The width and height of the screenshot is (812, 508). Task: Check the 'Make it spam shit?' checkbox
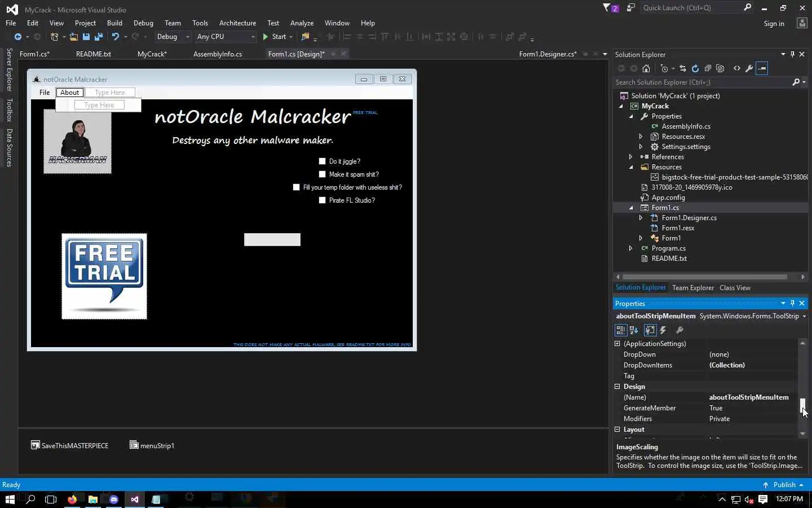[x=322, y=174]
